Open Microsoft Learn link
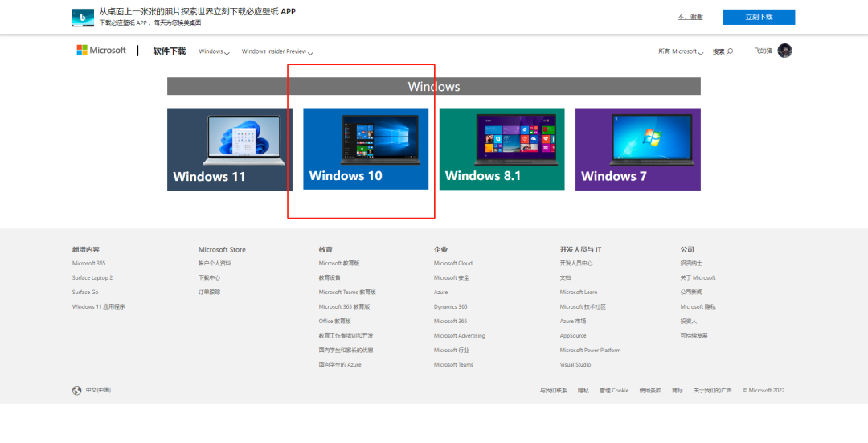The width and height of the screenshot is (868, 443). (579, 293)
